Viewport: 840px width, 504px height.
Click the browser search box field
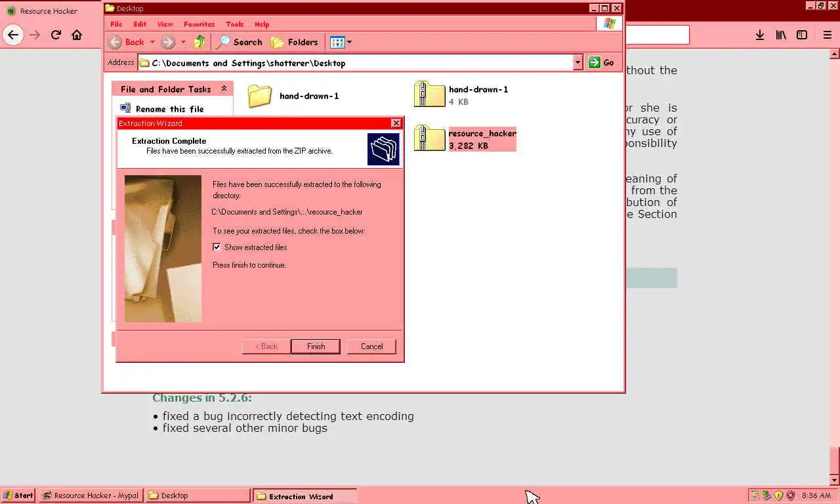[x=657, y=35]
